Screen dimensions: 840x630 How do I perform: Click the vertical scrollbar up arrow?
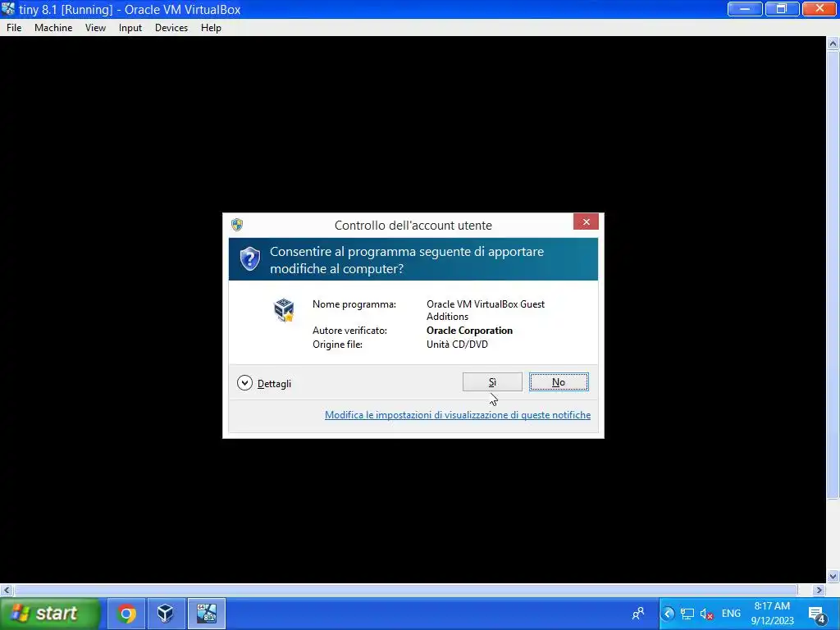coord(833,43)
